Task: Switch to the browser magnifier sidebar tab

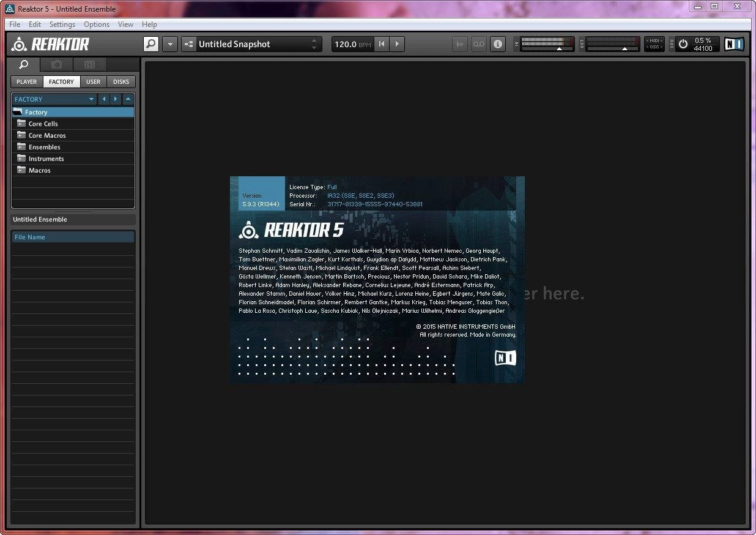Action: pos(23,64)
